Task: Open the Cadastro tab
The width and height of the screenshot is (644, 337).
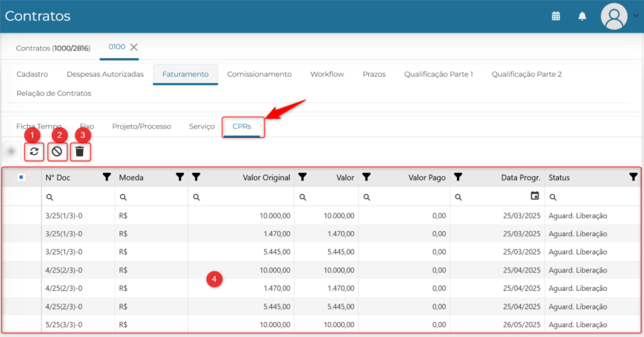Action: tap(32, 75)
